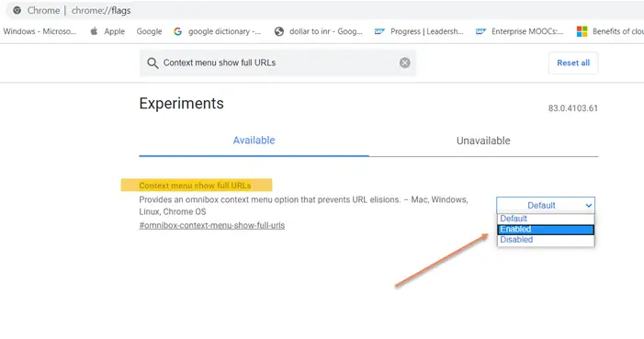
Task: Choose Default in dropdown list
Action: pyautogui.click(x=546, y=219)
